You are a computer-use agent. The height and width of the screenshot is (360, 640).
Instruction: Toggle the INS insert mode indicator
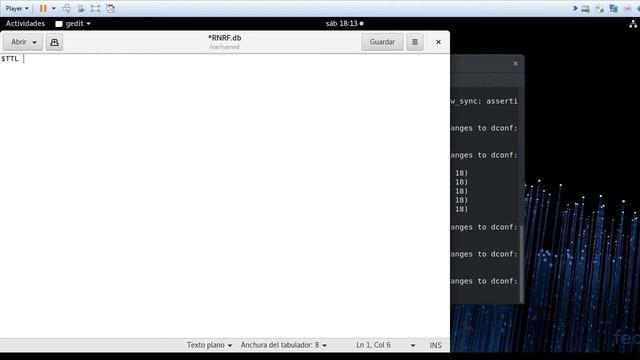coord(436,345)
